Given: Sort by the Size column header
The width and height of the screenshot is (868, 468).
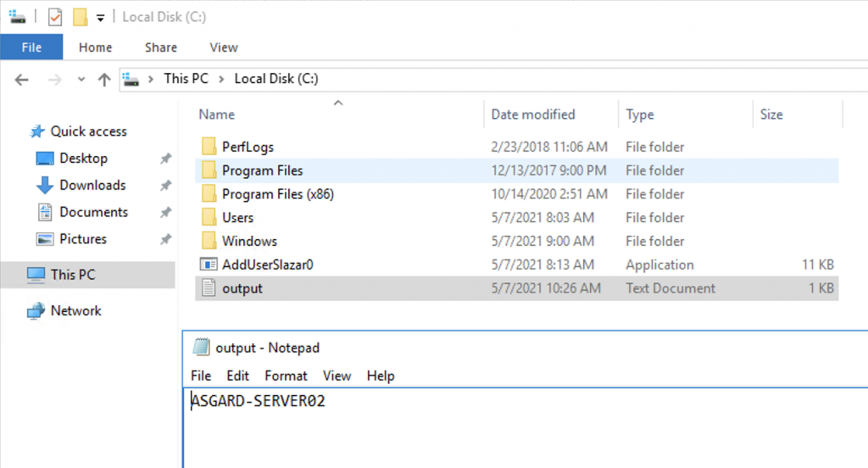Looking at the screenshot, I should pyautogui.click(x=771, y=114).
